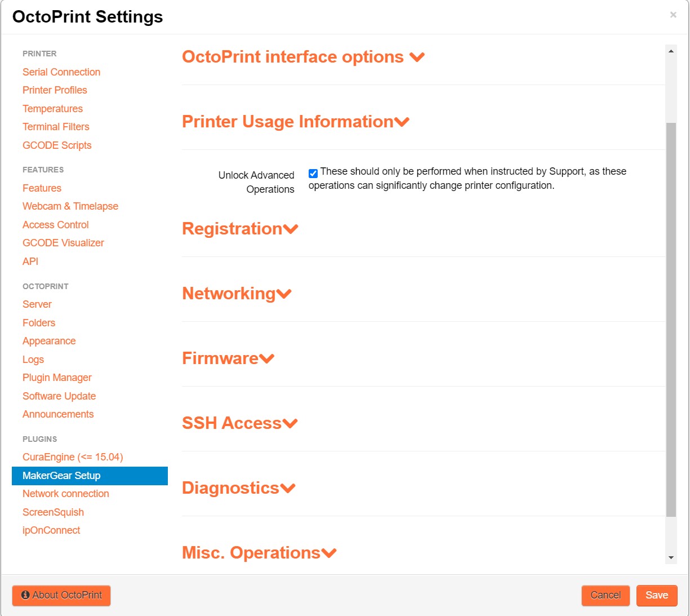Click the Misc. Operations chevron icon

click(x=329, y=553)
